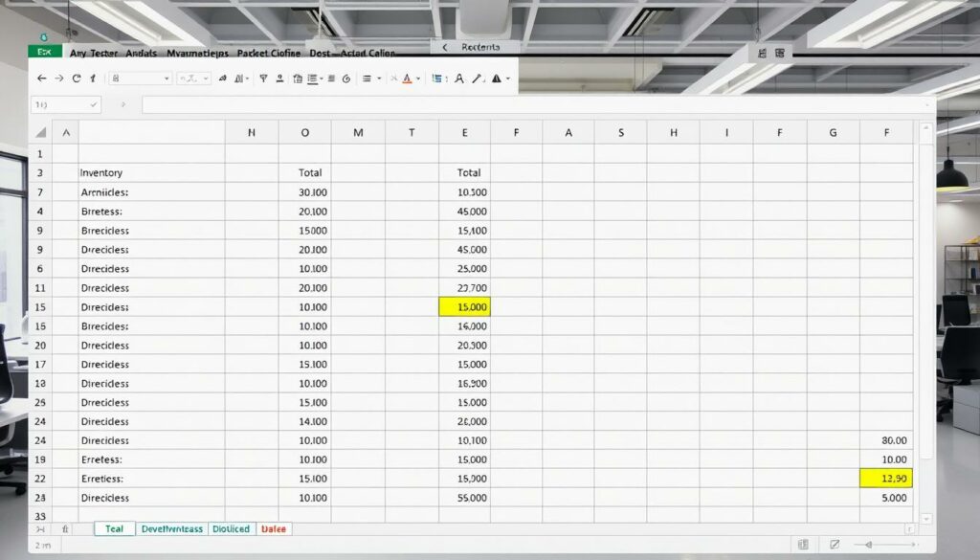Click the back arrow in the toolbar
Image resolution: width=980 pixels, height=560 pixels.
pyautogui.click(x=42, y=78)
